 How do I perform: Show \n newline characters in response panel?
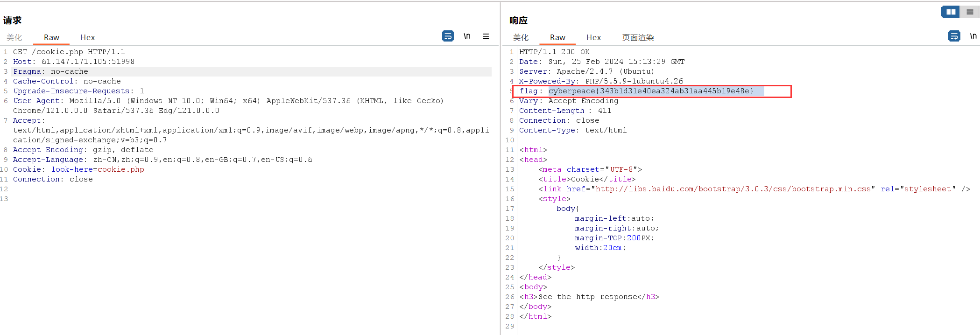973,36
